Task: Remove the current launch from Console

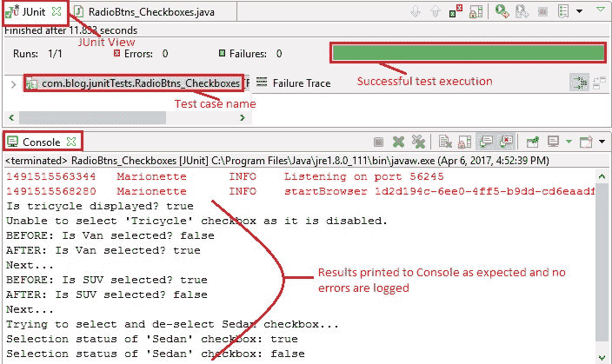Action: tap(398, 142)
